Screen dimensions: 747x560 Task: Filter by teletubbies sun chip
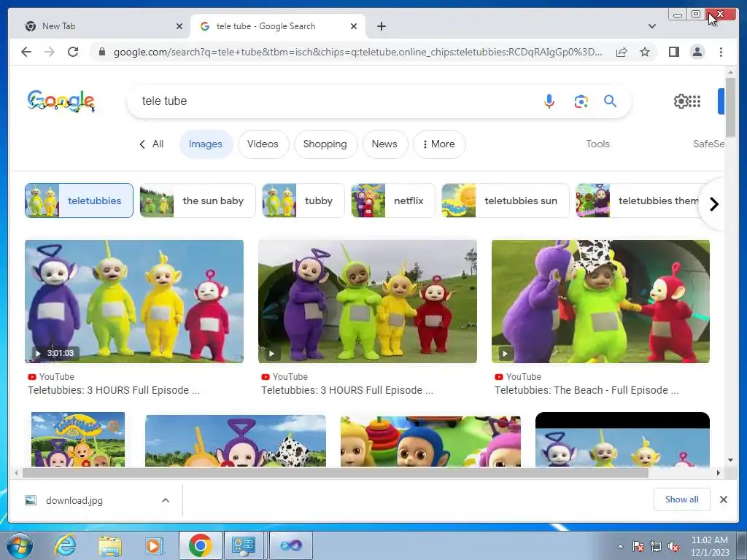505,201
